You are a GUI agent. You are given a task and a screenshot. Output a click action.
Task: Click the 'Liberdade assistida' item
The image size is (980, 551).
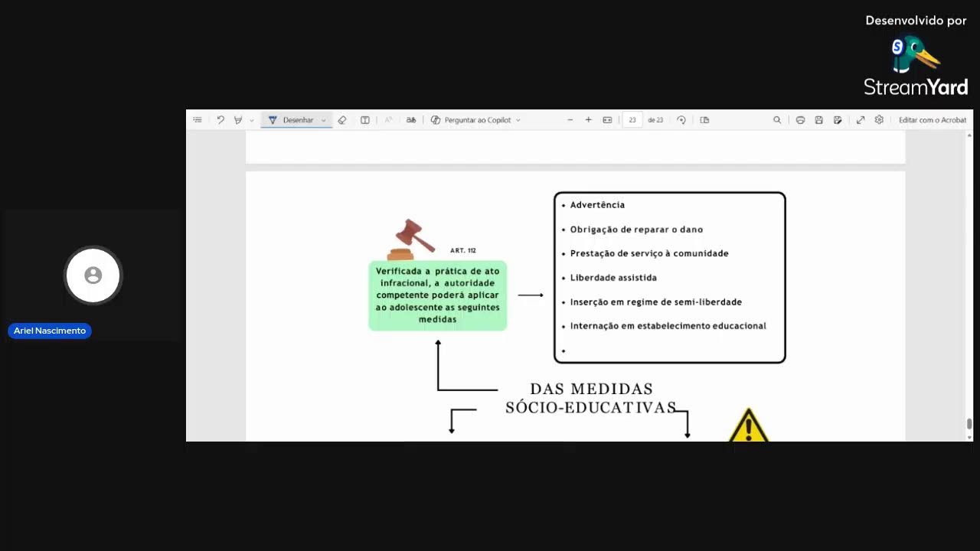(613, 278)
